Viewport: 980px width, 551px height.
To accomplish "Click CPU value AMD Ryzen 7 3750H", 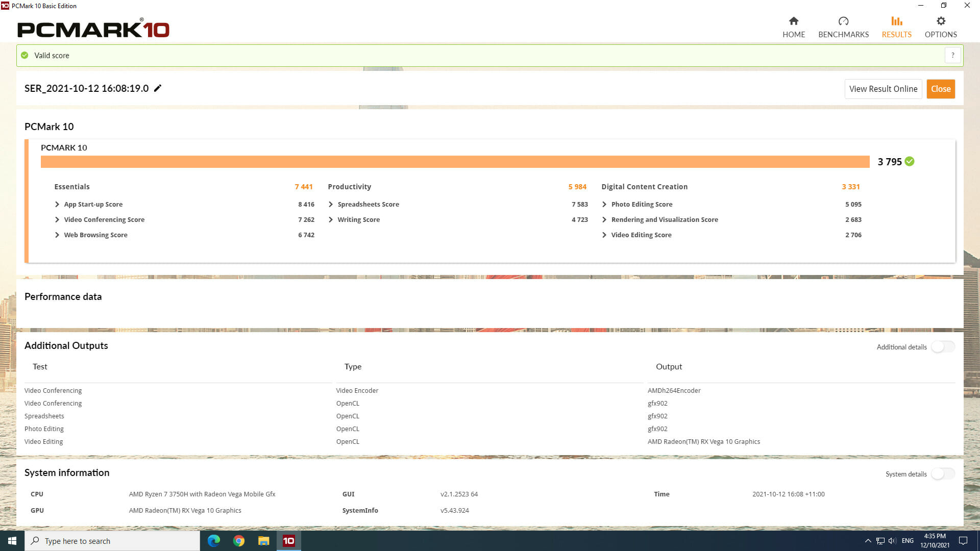I will coord(202,494).
